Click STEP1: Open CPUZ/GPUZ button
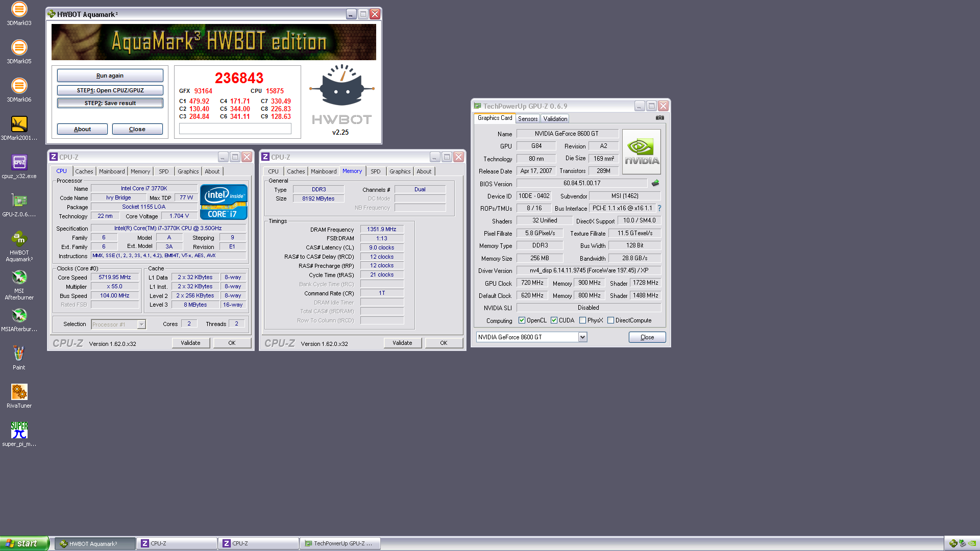Screen dimensions: 980x551 coord(110,90)
